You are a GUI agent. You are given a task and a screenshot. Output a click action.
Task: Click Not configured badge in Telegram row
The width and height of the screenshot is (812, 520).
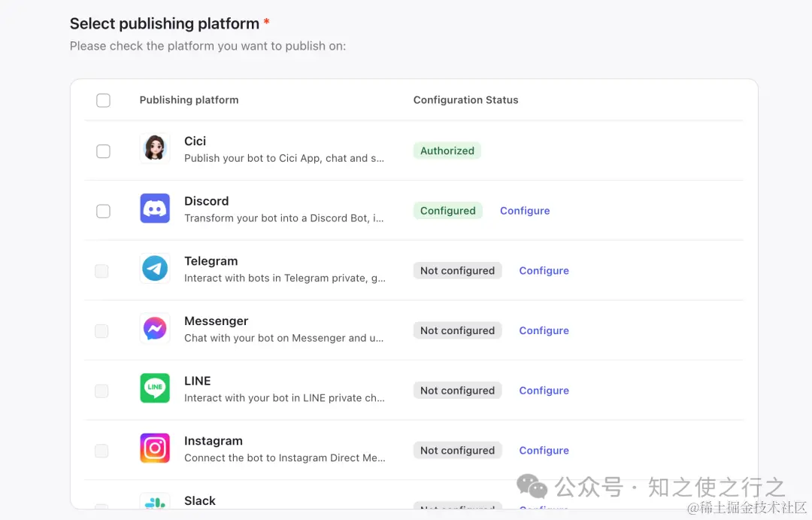(457, 271)
